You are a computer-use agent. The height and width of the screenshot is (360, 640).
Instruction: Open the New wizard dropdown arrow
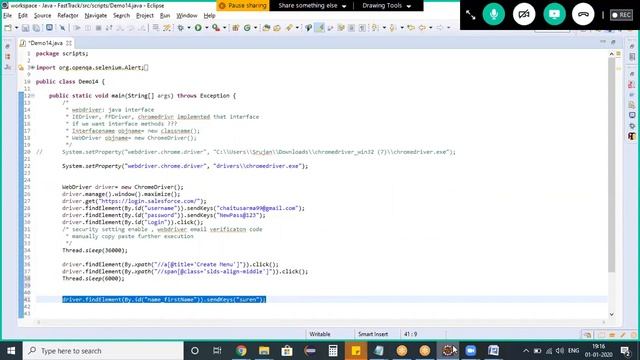coord(16,28)
